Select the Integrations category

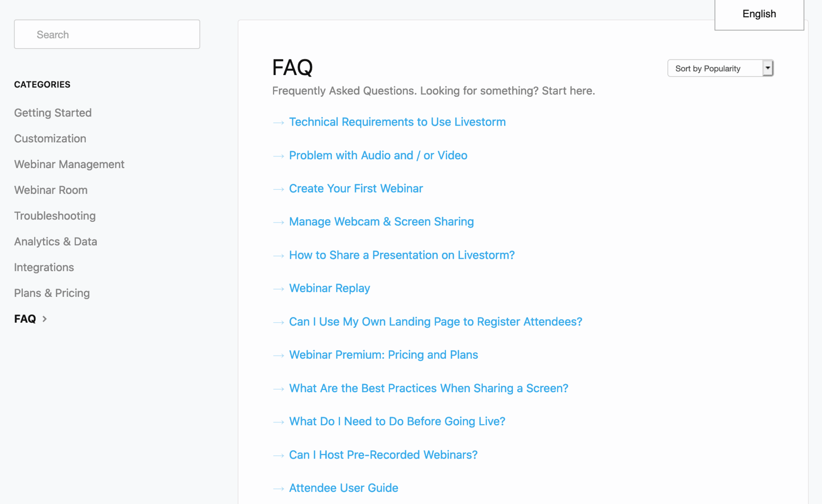[x=44, y=267]
